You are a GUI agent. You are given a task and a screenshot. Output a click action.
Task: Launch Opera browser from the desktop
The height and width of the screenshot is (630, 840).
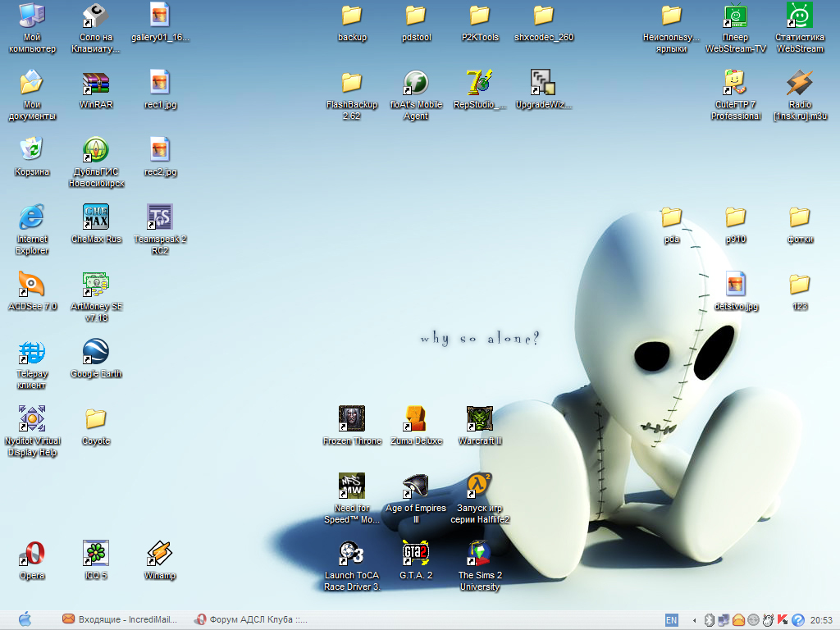coord(32,555)
